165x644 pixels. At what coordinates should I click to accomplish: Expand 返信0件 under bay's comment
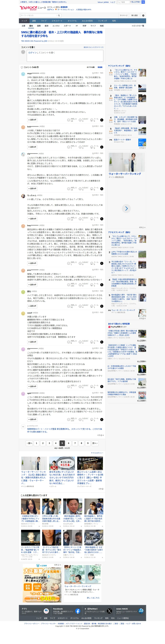tap(32, 263)
